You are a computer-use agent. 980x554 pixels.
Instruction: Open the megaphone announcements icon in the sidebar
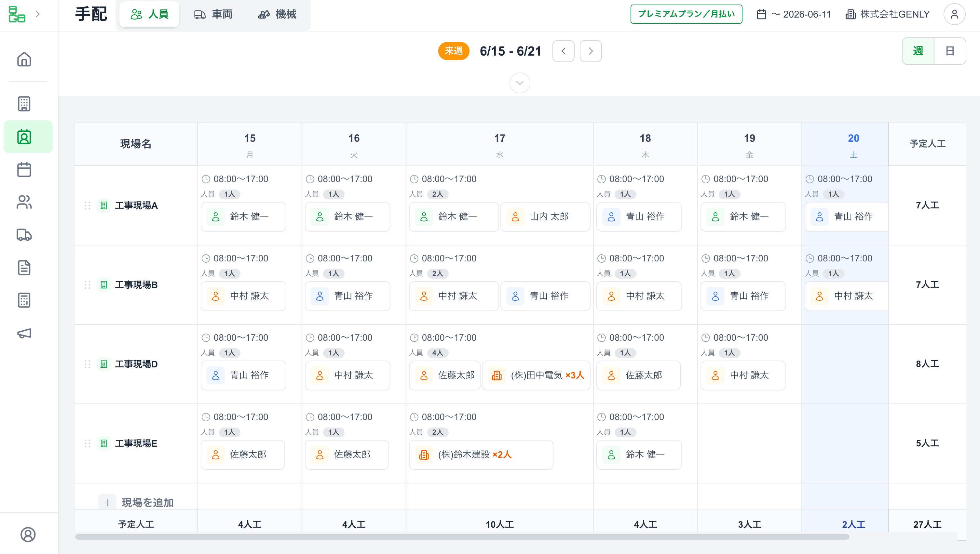tap(24, 333)
